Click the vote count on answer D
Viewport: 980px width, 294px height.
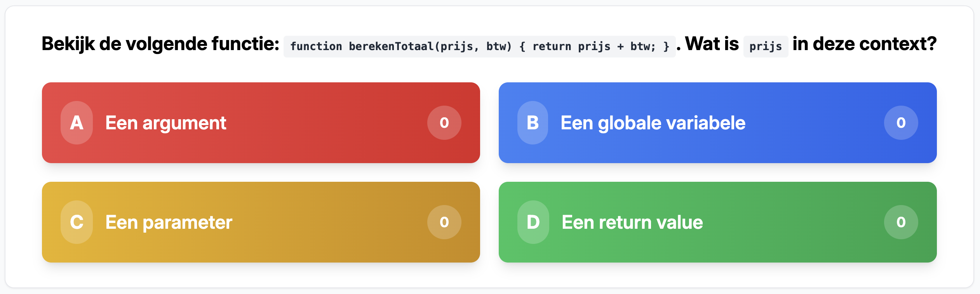(x=901, y=222)
